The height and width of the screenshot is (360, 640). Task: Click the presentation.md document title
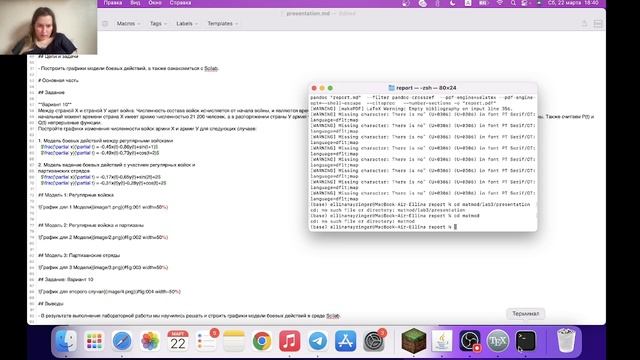pyautogui.click(x=308, y=13)
